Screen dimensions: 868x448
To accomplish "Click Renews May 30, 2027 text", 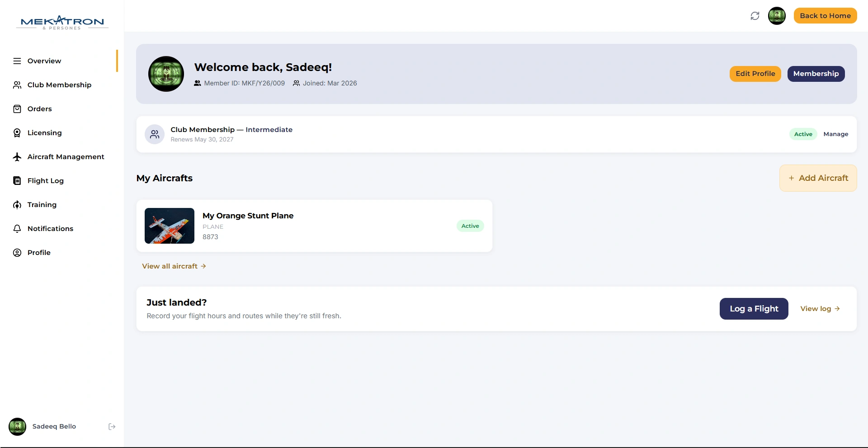I will click(202, 140).
